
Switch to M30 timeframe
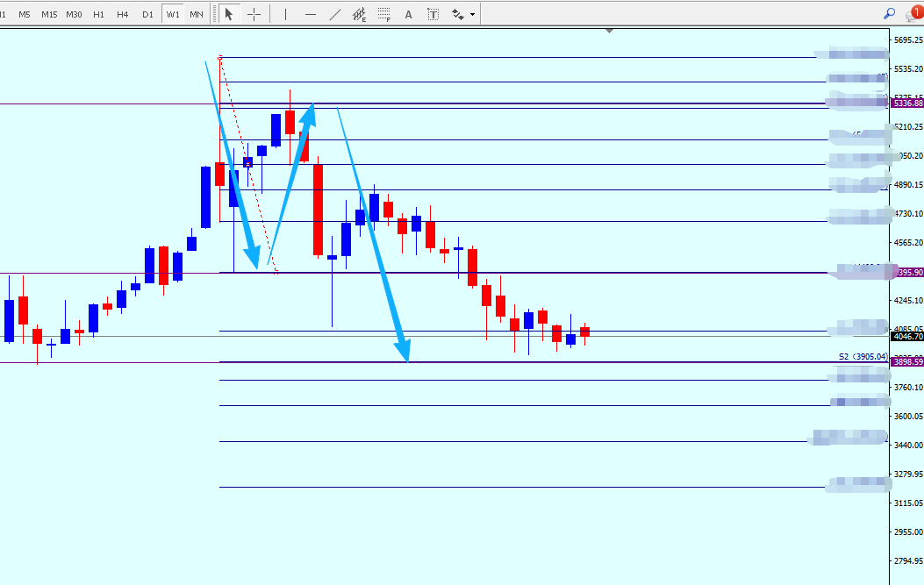(x=74, y=14)
